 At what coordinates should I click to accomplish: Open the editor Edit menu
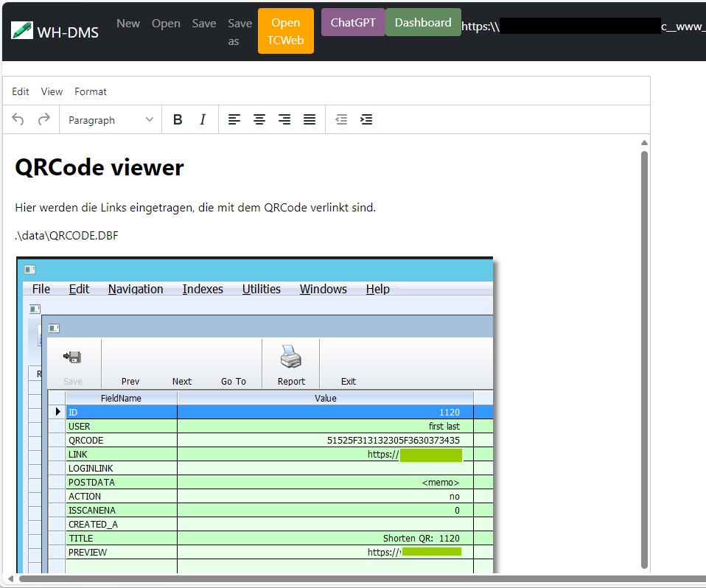(x=20, y=91)
